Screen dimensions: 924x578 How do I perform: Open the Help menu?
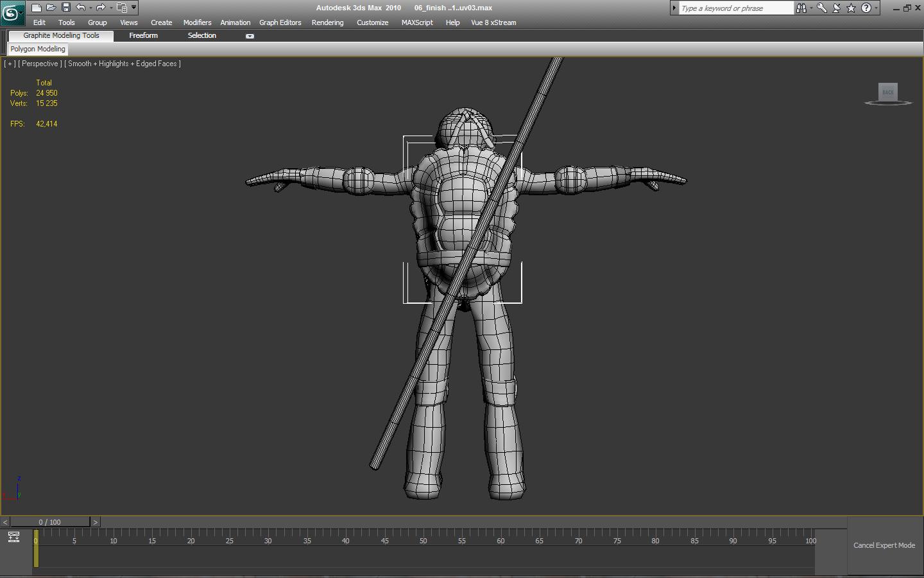(452, 22)
